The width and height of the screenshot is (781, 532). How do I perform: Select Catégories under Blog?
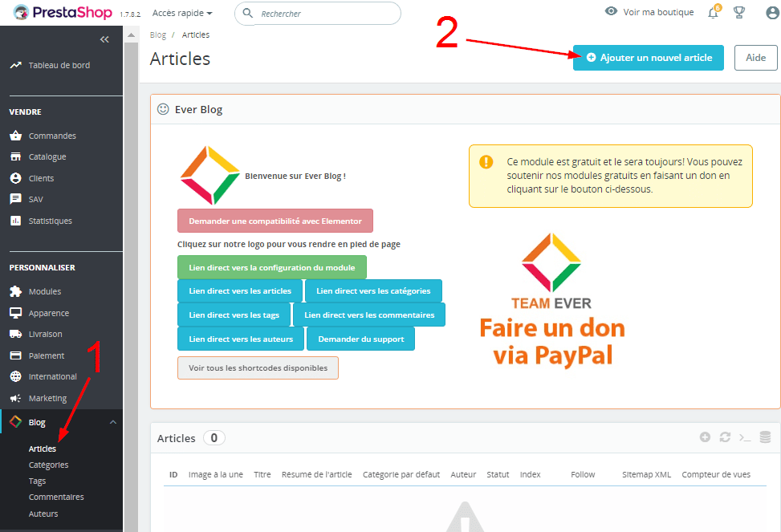tap(48, 465)
